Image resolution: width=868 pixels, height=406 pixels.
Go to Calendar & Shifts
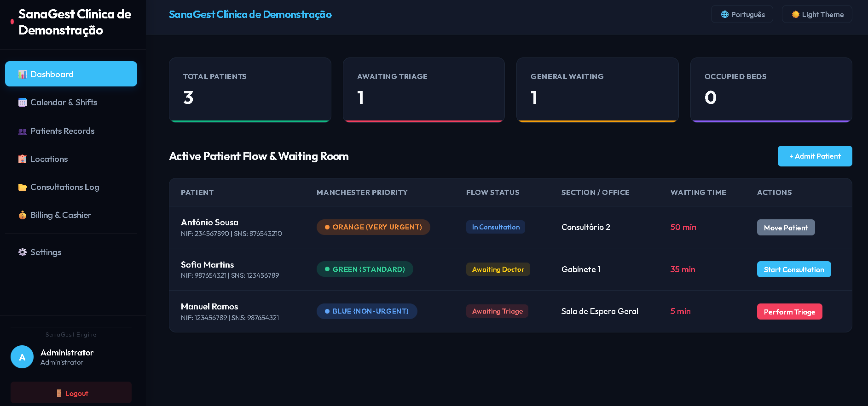[x=71, y=103]
